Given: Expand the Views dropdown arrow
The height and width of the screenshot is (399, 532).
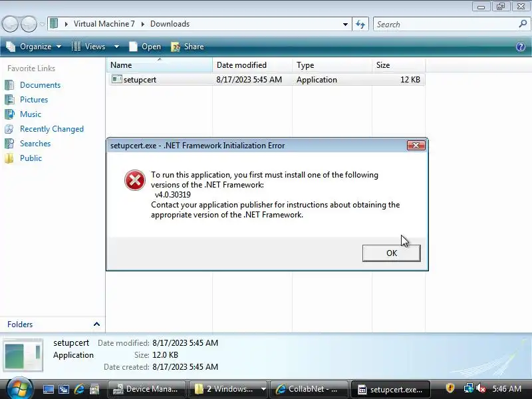Looking at the screenshot, I should tap(116, 47).
